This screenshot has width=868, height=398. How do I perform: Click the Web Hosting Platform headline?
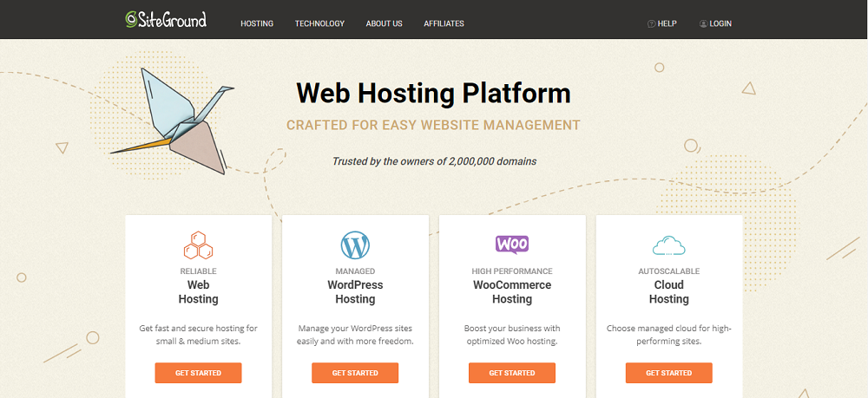click(433, 93)
